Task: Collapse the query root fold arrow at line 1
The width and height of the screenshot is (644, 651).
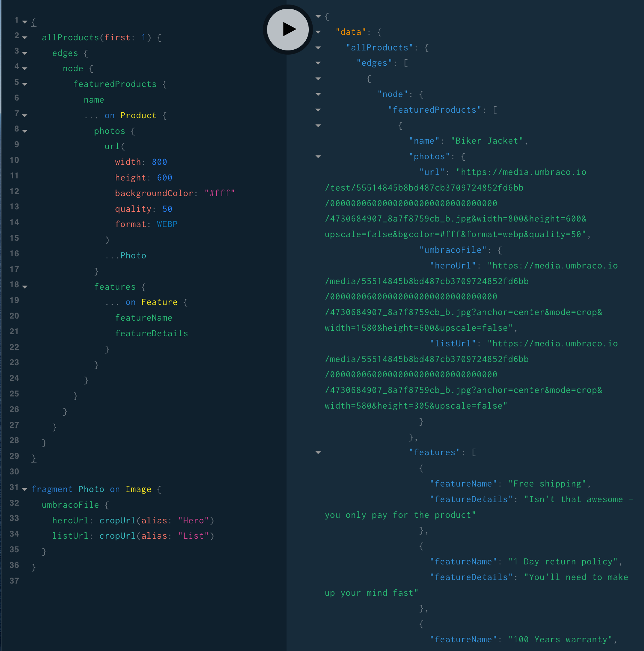Action: click(x=25, y=22)
